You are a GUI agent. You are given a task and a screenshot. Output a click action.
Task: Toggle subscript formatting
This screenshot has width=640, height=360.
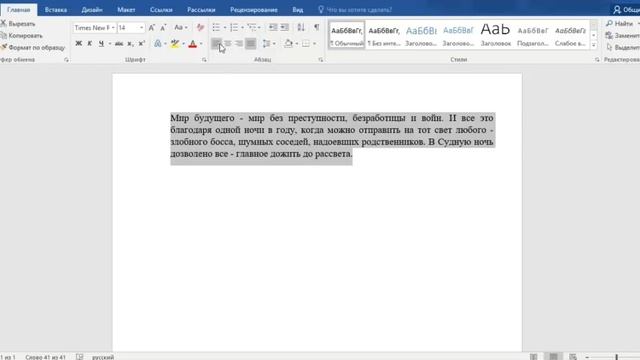pyautogui.click(x=130, y=43)
